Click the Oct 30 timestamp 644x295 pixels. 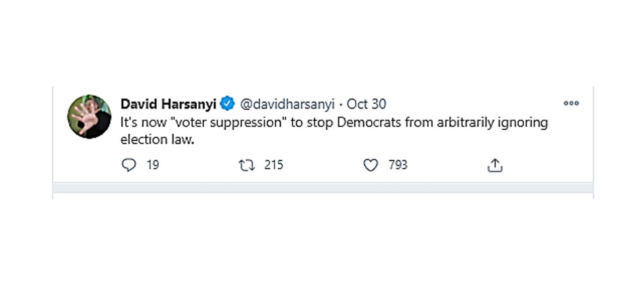pos(366,104)
